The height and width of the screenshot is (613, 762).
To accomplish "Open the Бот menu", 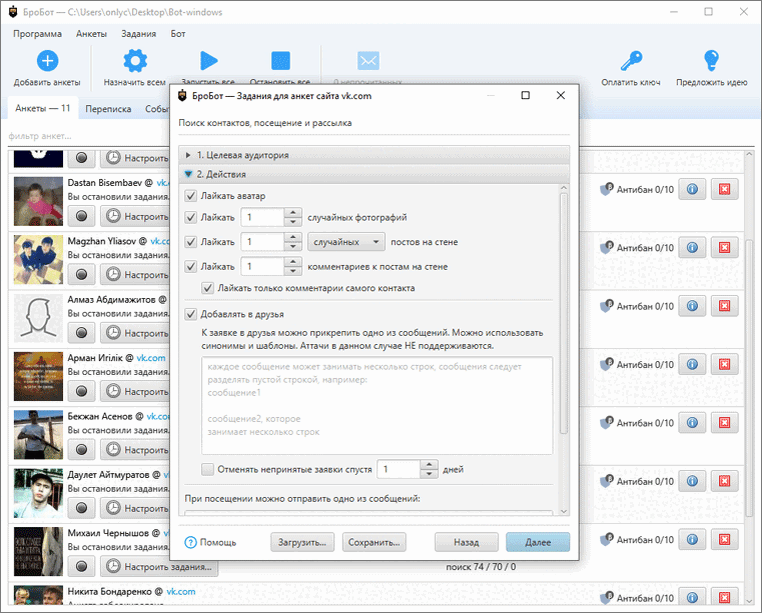I will [x=178, y=34].
